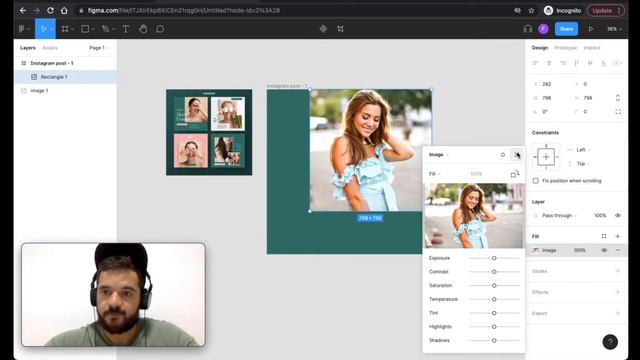Viewport: 640px width, 360px height.
Task: Open the Fill styles grid icon
Action: click(x=604, y=236)
